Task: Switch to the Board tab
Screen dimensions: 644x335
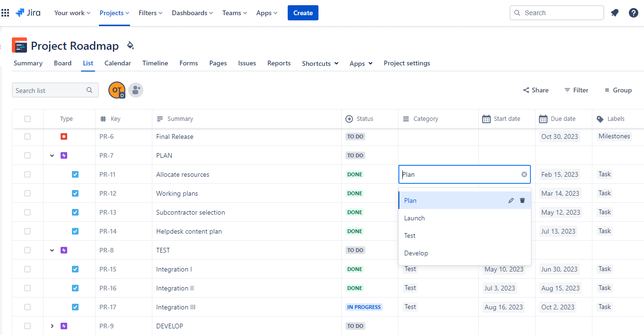Action: coord(62,63)
